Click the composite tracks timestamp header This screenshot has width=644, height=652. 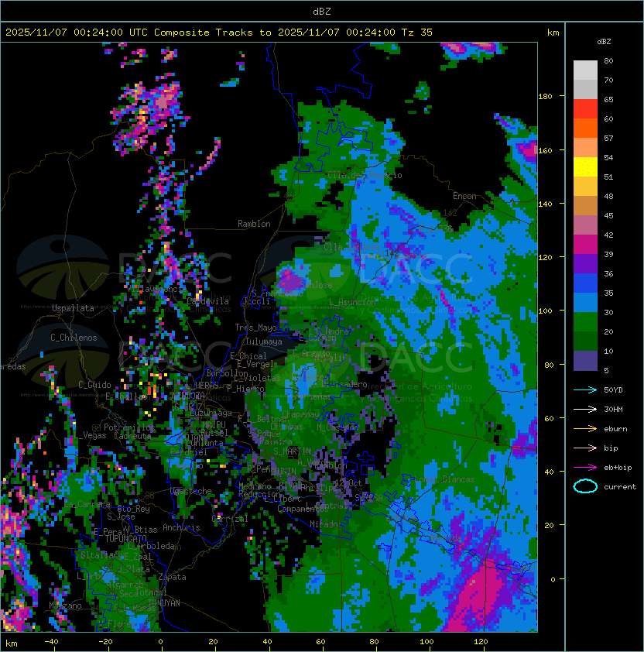pos(219,33)
